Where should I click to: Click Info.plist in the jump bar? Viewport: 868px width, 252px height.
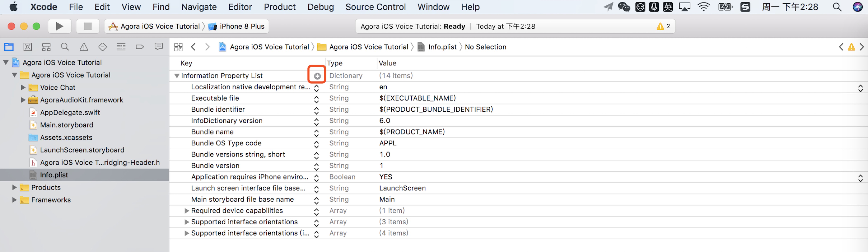(437, 47)
